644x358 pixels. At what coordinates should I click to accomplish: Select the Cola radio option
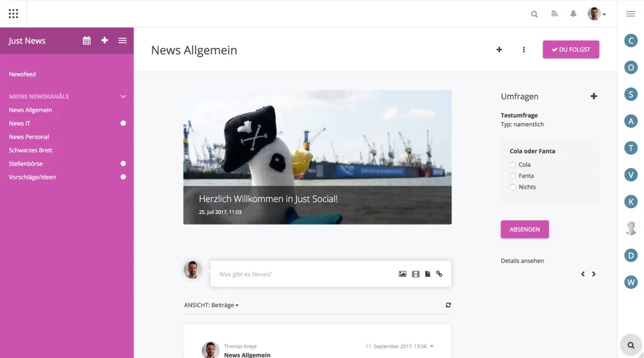(513, 165)
